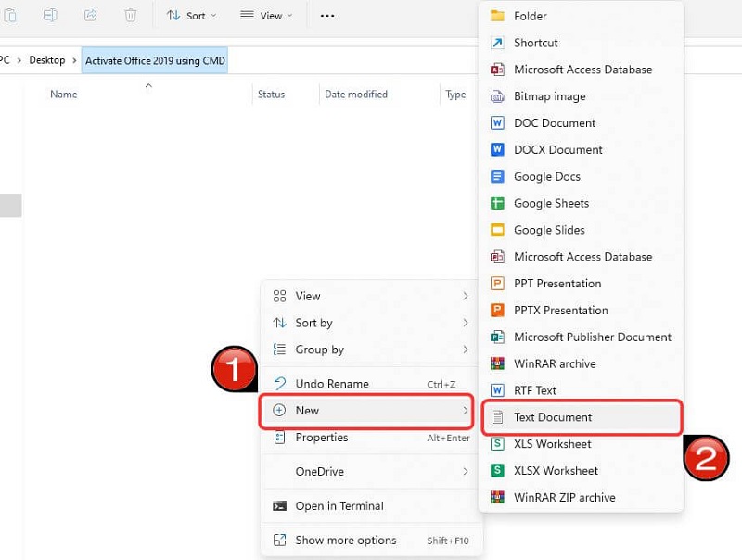This screenshot has height=560, width=742.
Task: Select the first Microsoft Access Database entry icon
Action: [497, 70]
